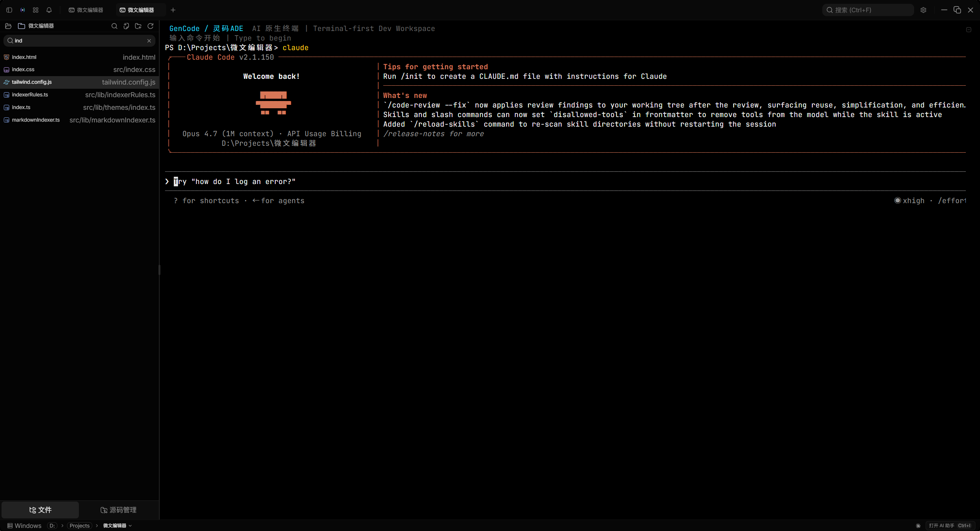Expand the 微文编辑器 breadcrumb dropdown

[117, 526]
